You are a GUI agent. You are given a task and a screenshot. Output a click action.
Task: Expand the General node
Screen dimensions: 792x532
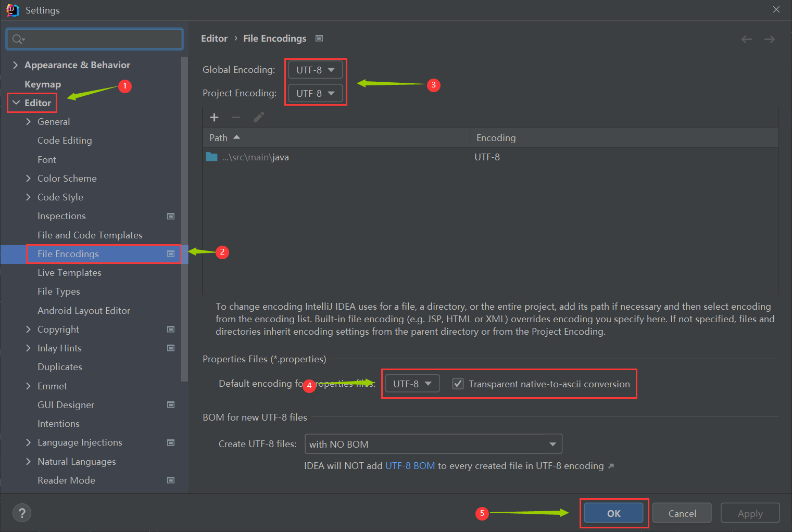click(x=29, y=122)
